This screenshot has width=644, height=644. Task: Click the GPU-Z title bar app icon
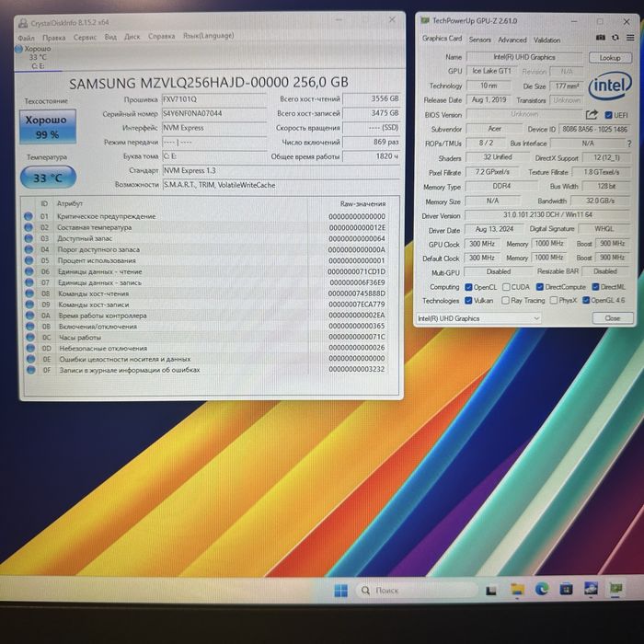click(x=425, y=20)
